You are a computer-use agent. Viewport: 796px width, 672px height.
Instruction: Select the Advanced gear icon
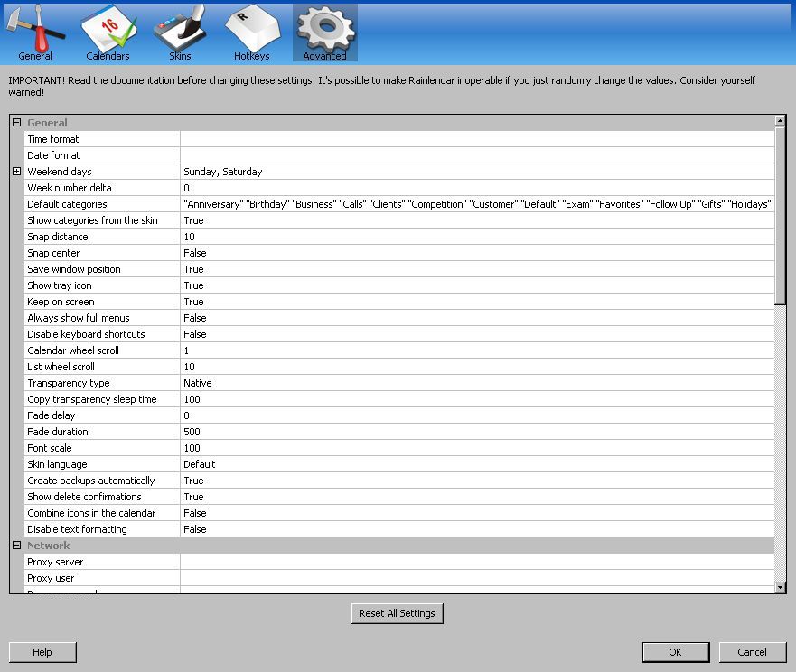pos(324,32)
